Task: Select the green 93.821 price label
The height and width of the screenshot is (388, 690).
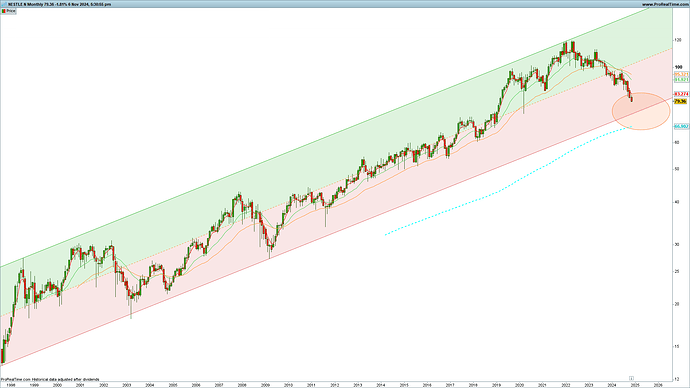Action: 681,80
